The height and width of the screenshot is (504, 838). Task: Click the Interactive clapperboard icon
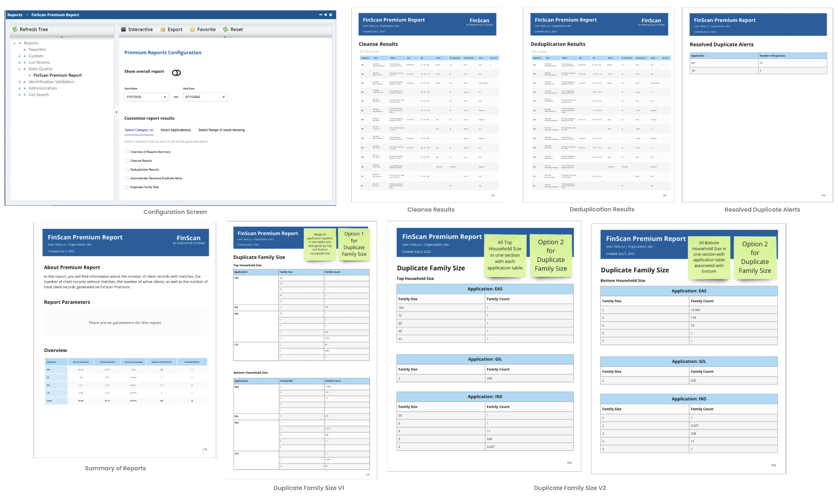pos(124,29)
